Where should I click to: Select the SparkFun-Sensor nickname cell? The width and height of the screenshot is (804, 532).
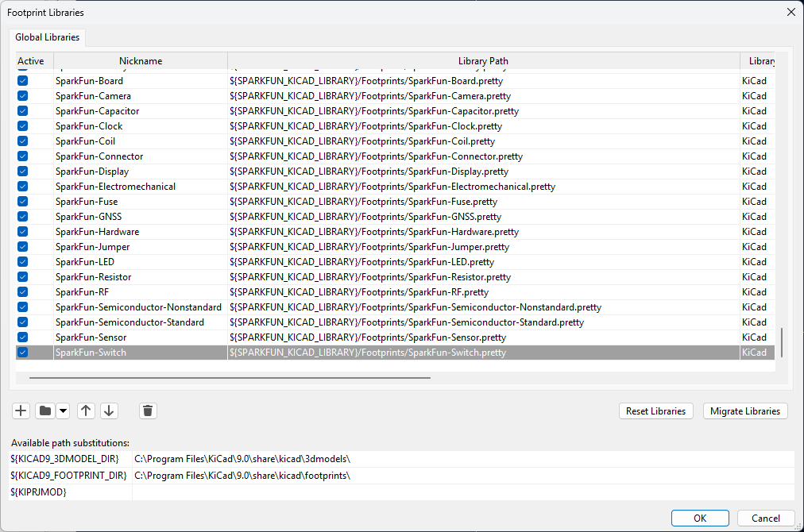(x=141, y=337)
